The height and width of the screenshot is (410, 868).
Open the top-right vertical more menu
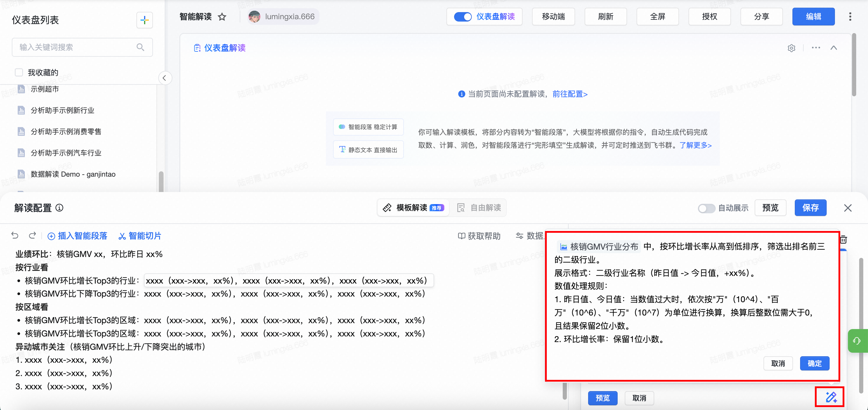850,17
